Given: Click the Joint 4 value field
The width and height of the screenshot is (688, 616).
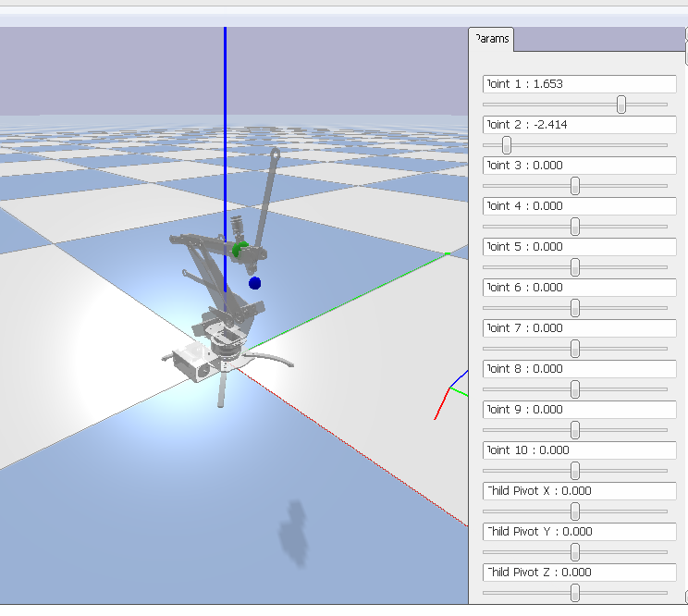Looking at the screenshot, I should click(579, 206).
